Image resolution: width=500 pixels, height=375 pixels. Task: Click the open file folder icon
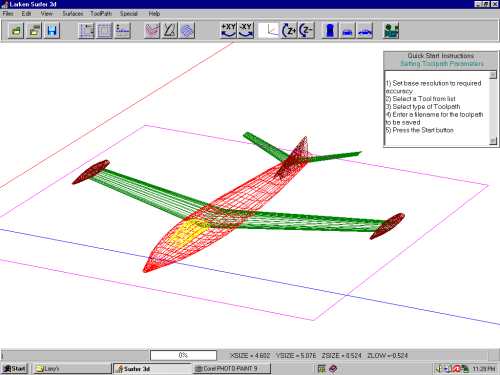point(16,31)
